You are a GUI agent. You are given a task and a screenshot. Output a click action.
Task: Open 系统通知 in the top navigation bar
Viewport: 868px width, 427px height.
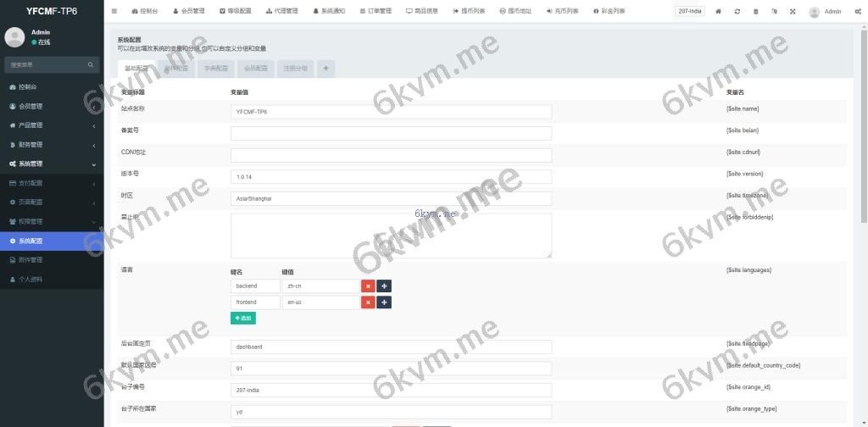[x=328, y=11]
